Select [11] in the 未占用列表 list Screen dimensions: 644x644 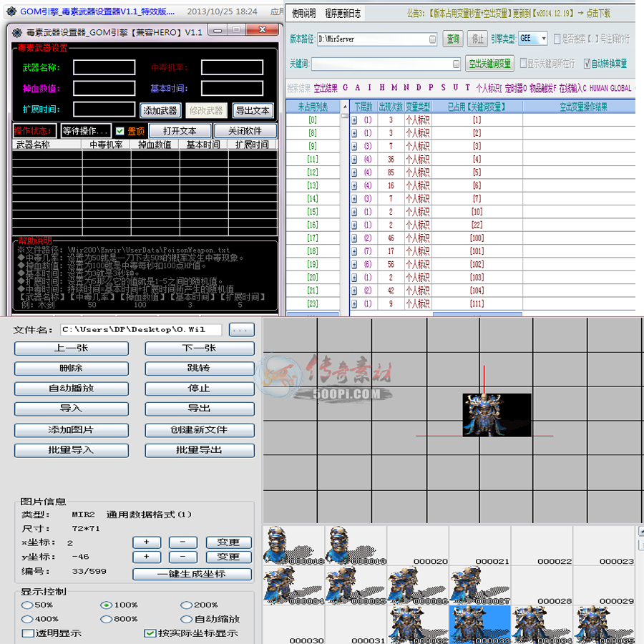313,160
